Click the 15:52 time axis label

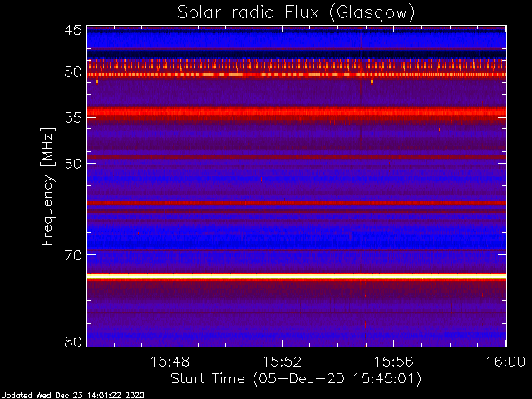pyautogui.click(x=282, y=362)
